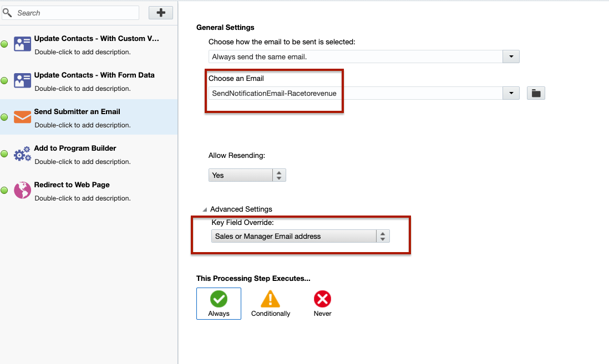This screenshot has height=364, width=609.
Task: Open the email selection method dropdown
Action: [x=510, y=57]
